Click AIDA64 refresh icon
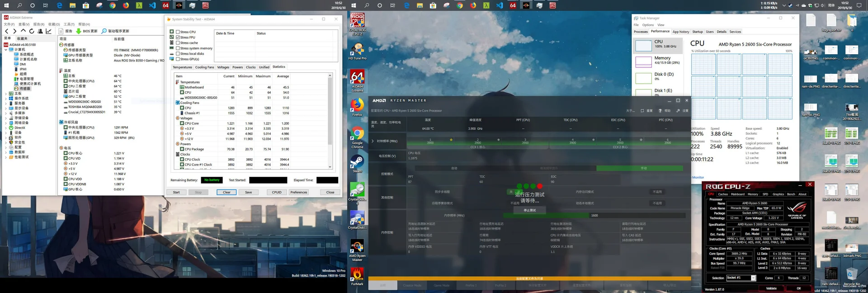868x293 pixels. (32, 31)
